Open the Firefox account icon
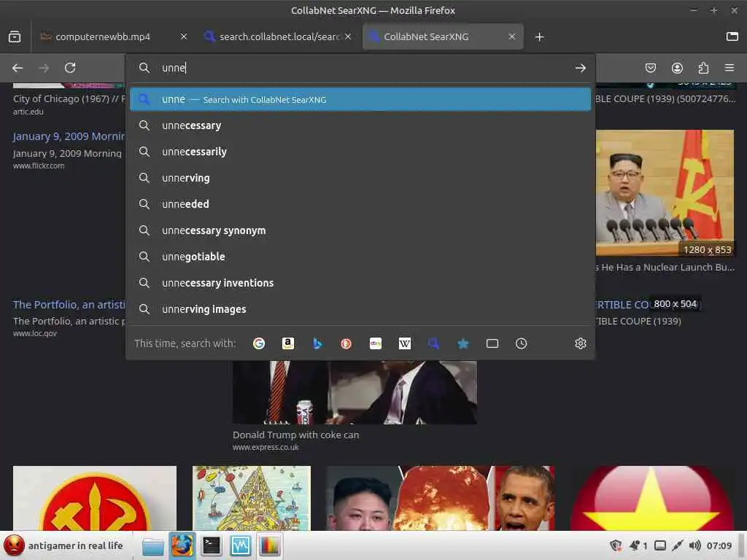 point(677,68)
